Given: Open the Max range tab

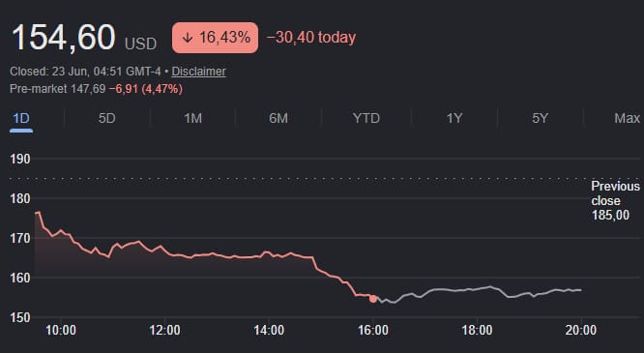Looking at the screenshot, I should pos(628,118).
